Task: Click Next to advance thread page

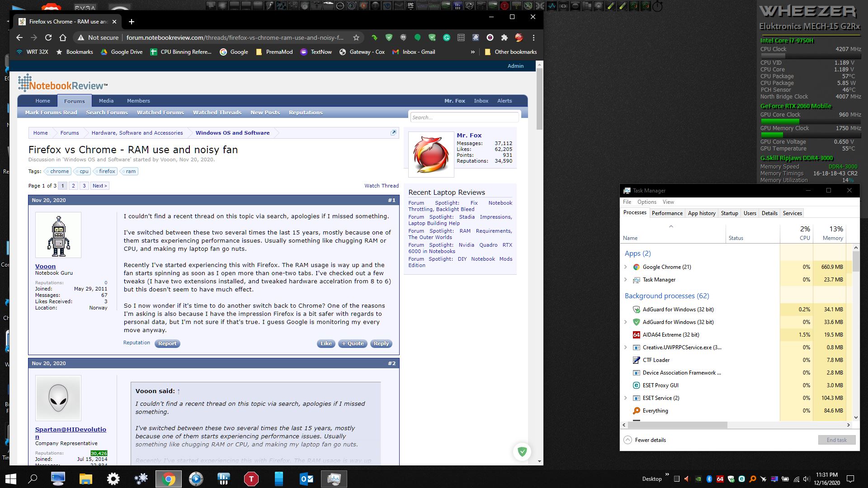Action: click(99, 186)
